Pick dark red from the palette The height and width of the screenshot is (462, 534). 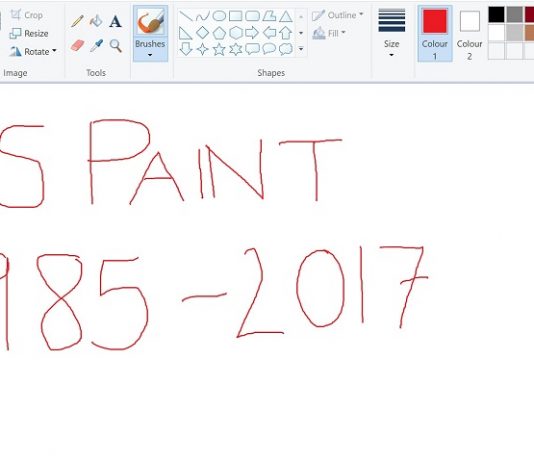click(530, 14)
